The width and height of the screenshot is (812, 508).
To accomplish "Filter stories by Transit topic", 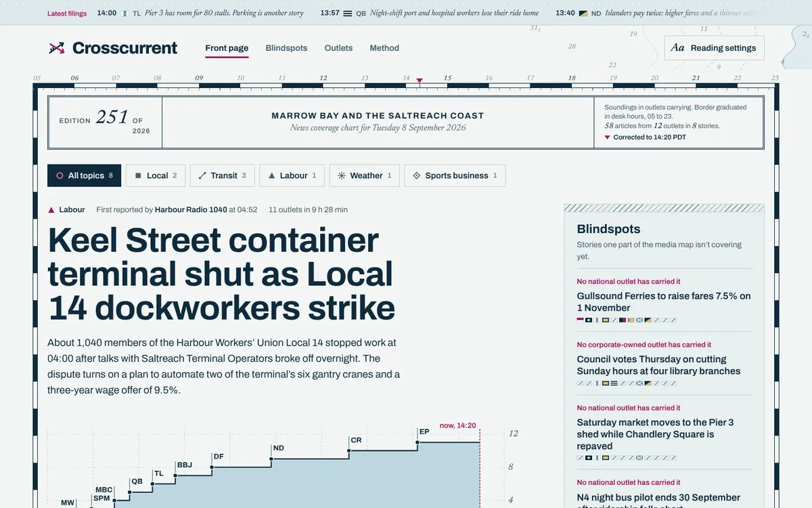I will coord(223,175).
